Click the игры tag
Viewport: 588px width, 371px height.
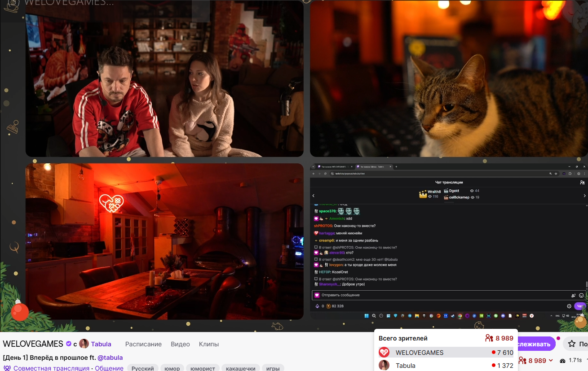point(273,368)
